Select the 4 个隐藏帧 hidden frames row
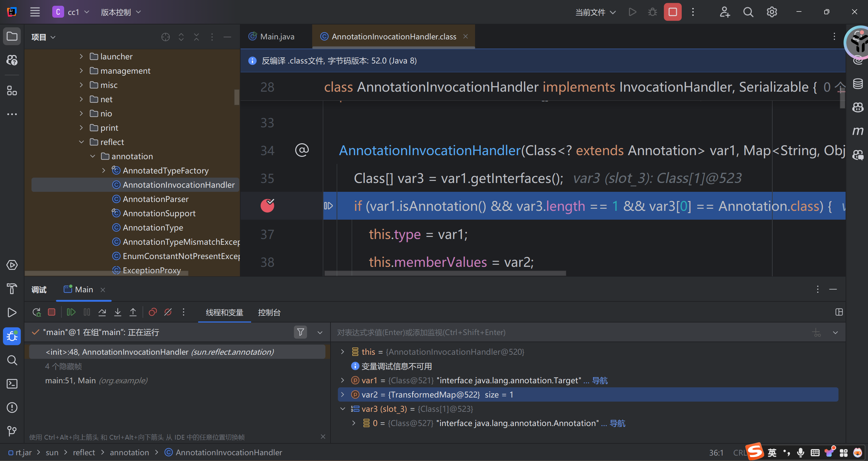 tap(177, 366)
